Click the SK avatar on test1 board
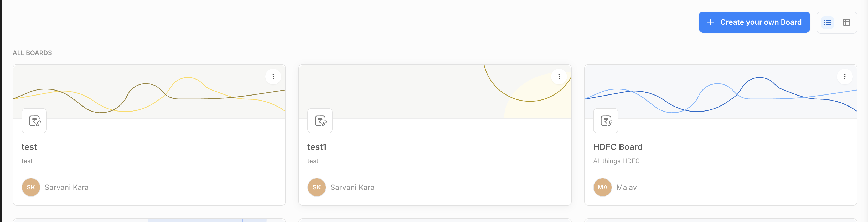Viewport: 868px width, 222px height. tap(317, 187)
